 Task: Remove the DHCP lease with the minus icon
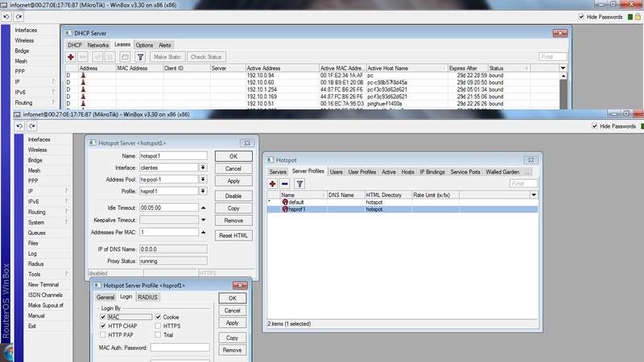(x=83, y=57)
